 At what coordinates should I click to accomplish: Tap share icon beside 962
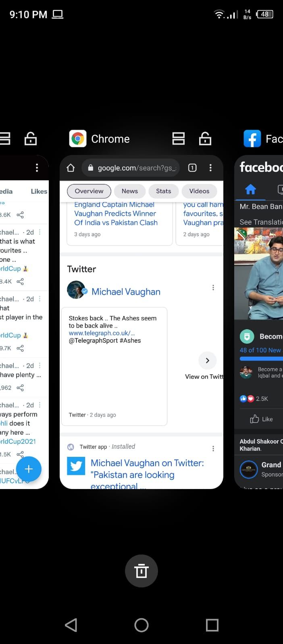pos(20,388)
